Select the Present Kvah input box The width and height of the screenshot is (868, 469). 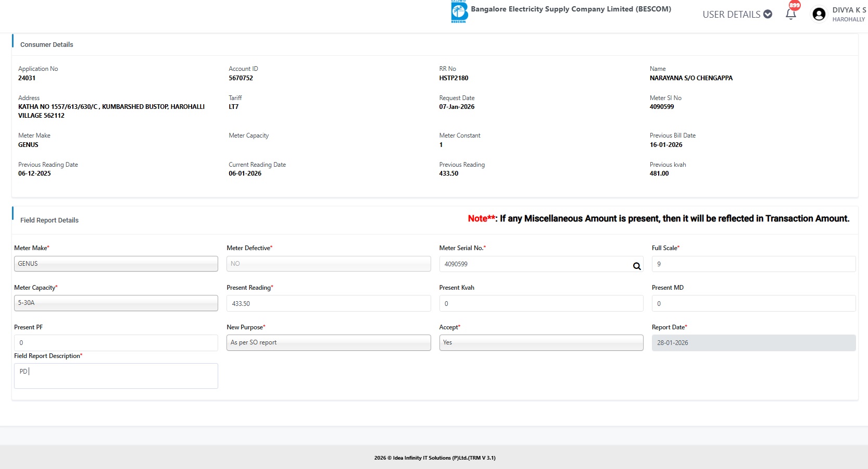coord(540,303)
